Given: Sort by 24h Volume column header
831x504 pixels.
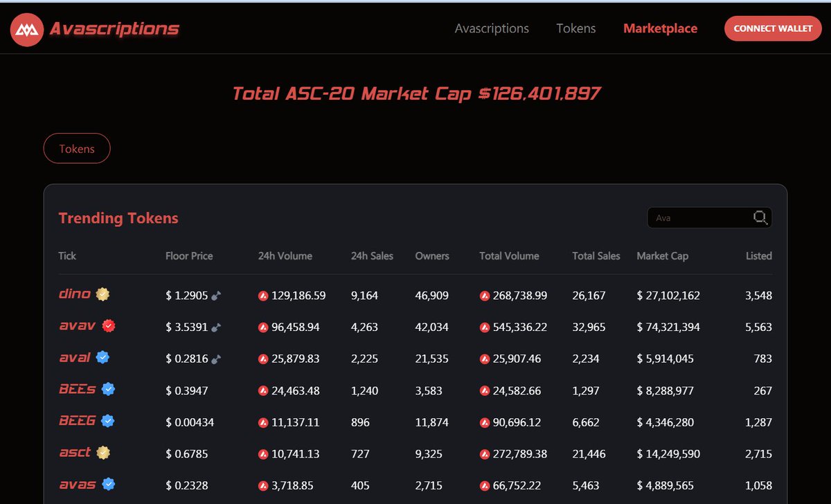Looking at the screenshot, I should [x=285, y=255].
